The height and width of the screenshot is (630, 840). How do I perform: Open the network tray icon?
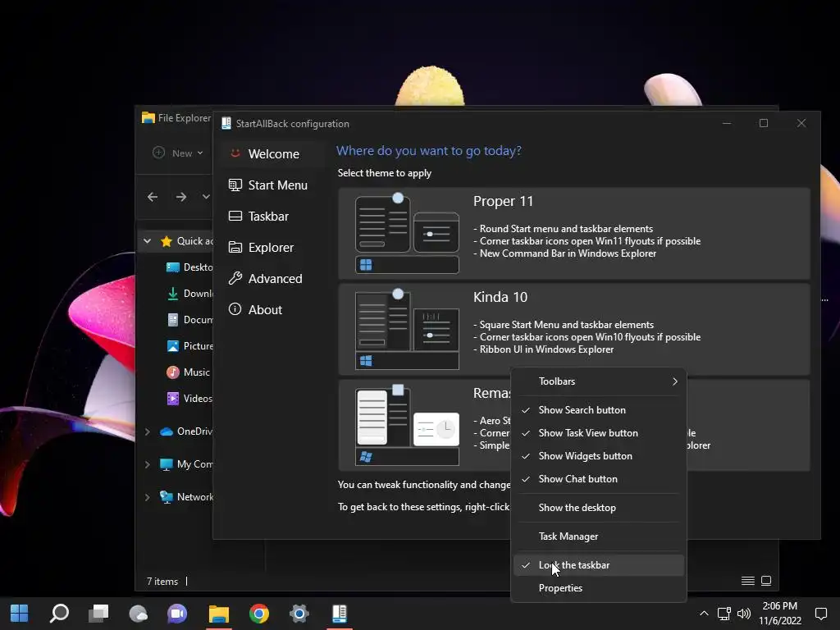click(x=724, y=614)
